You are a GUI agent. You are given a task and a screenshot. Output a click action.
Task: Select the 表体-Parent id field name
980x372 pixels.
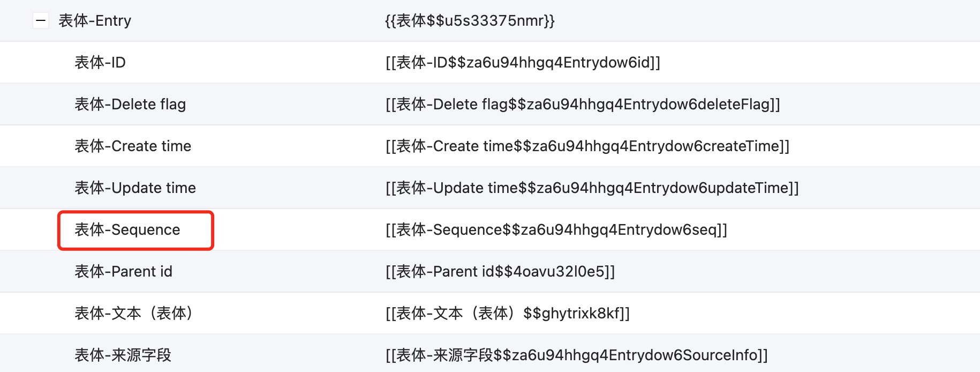[123, 272]
